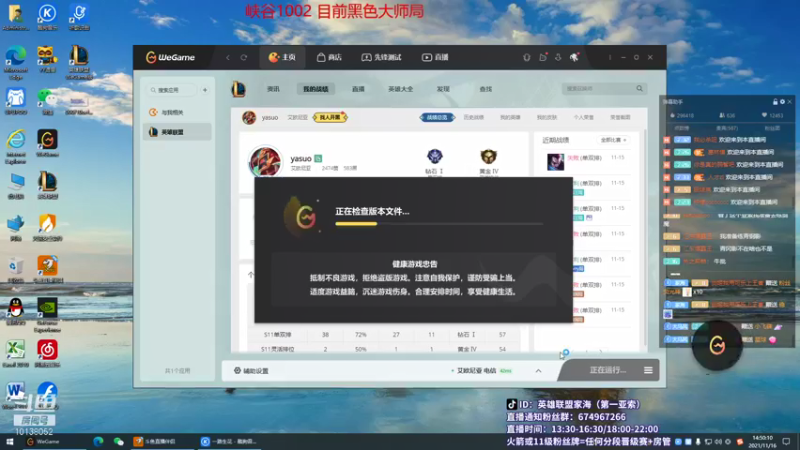Screen dimensions: 800x450
Task: Click the WeGame logo in title bar
Action: pos(170,57)
